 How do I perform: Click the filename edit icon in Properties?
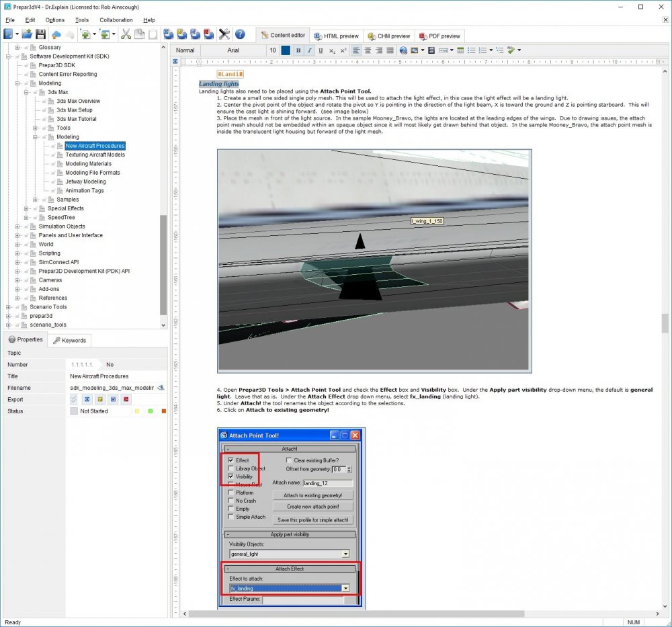click(x=161, y=388)
